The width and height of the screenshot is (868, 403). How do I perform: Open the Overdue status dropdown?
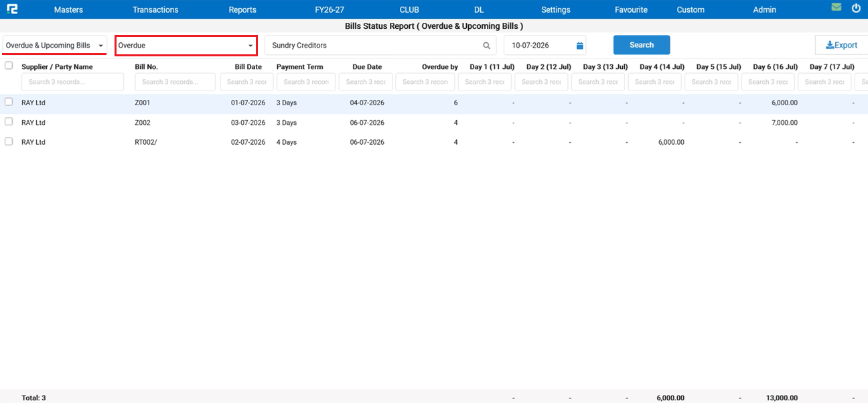pyautogui.click(x=186, y=46)
